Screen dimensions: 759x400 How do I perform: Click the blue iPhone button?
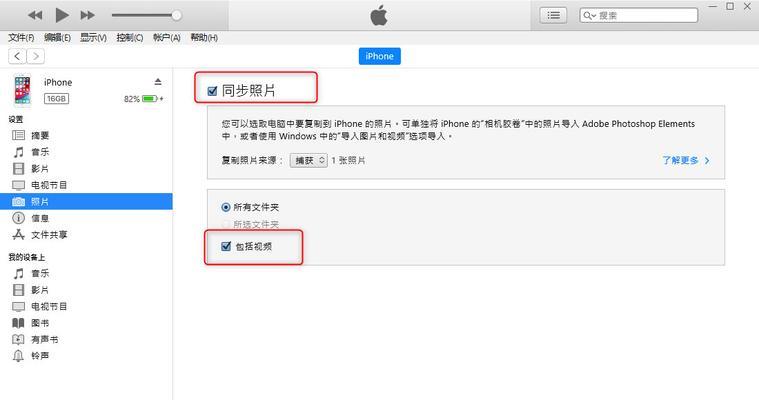(x=380, y=56)
